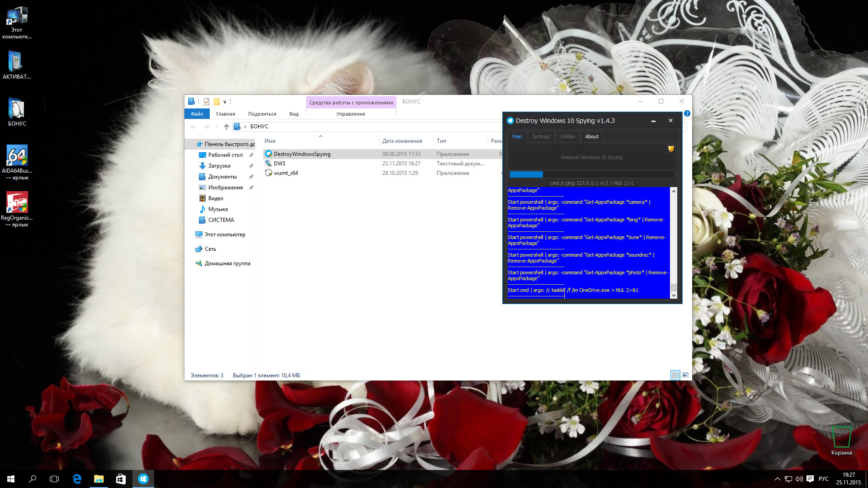
Task: Open the Вид ribbon tab
Action: 294,114
